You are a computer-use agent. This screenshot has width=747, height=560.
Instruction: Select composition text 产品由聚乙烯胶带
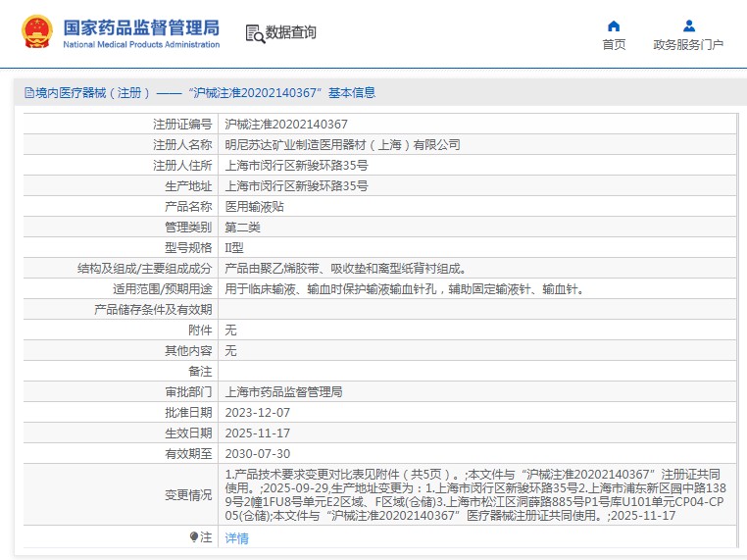(x=346, y=269)
